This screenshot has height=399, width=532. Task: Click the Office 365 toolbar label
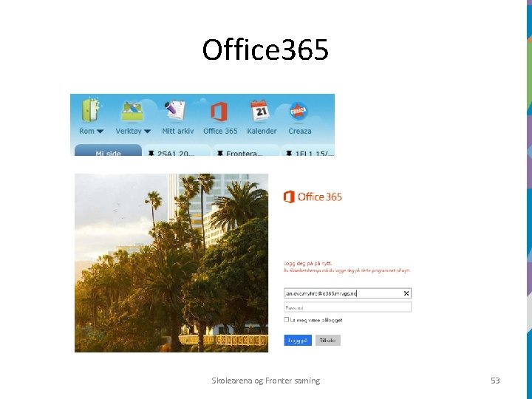pos(220,131)
